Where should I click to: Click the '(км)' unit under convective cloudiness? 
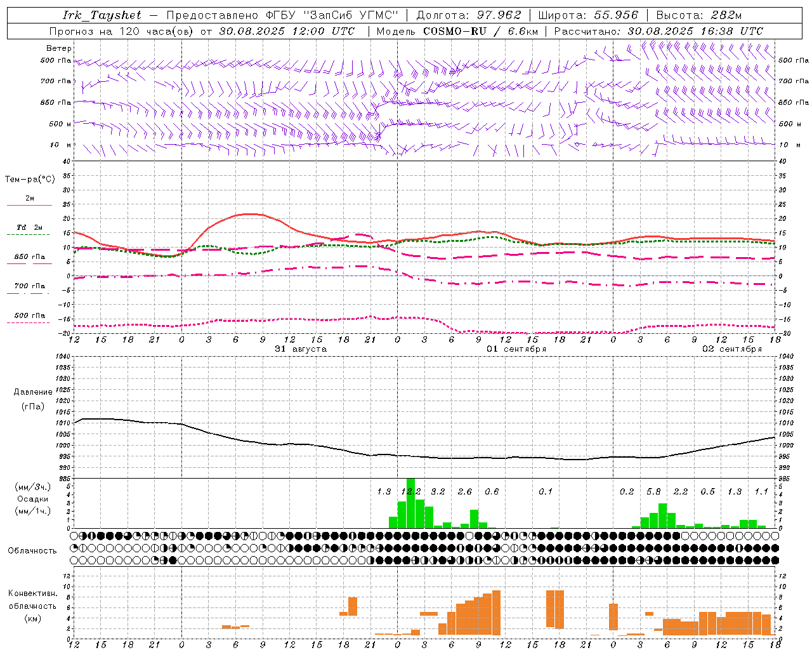point(32,618)
